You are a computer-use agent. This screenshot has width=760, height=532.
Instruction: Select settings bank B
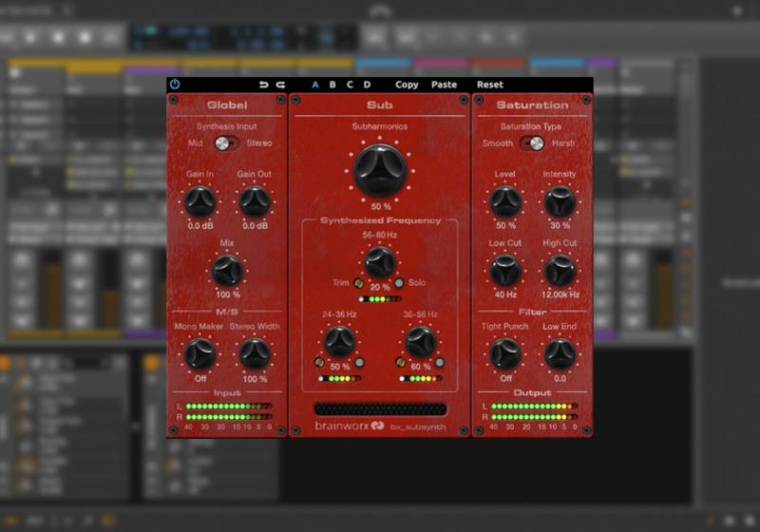[332, 85]
